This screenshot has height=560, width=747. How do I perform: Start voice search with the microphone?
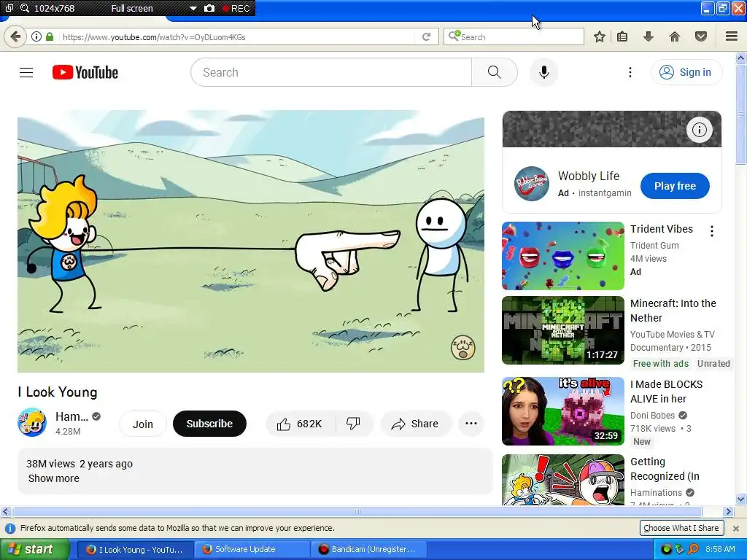543,72
